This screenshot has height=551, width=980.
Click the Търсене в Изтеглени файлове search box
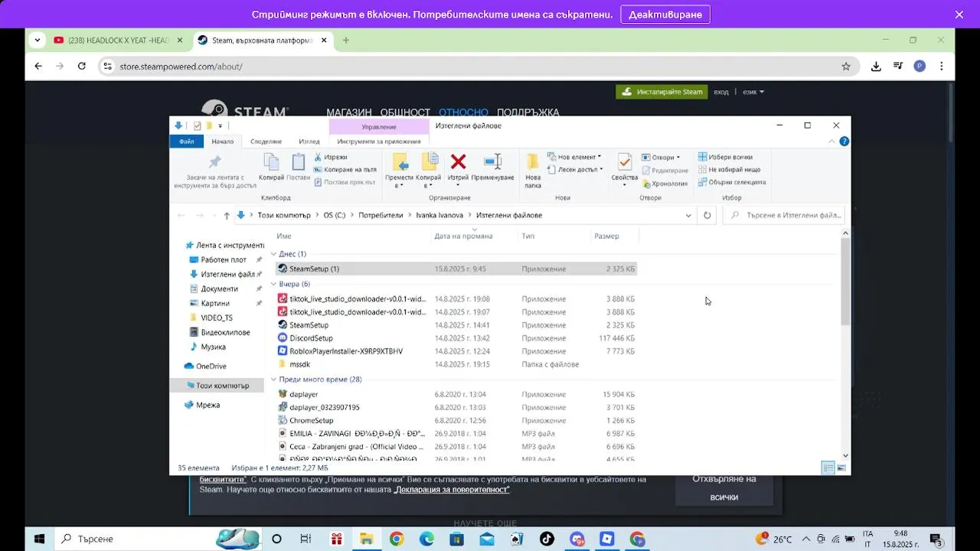coord(784,216)
